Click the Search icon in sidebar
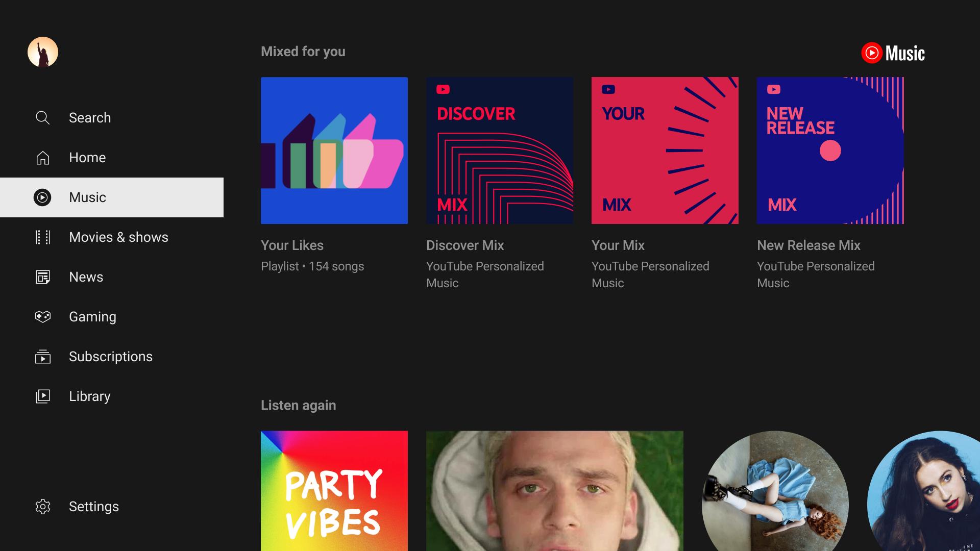Image resolution: width=980 pixels, height=551 pixels. tap(43, 117)
